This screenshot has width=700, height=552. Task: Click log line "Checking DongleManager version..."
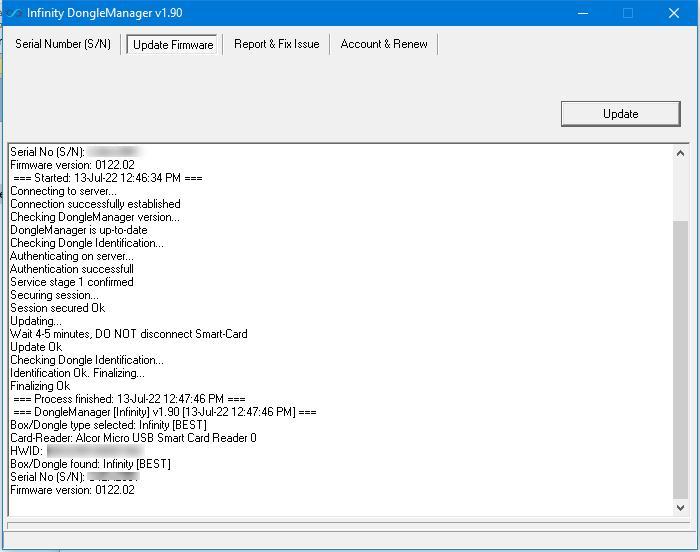[95, 217]
